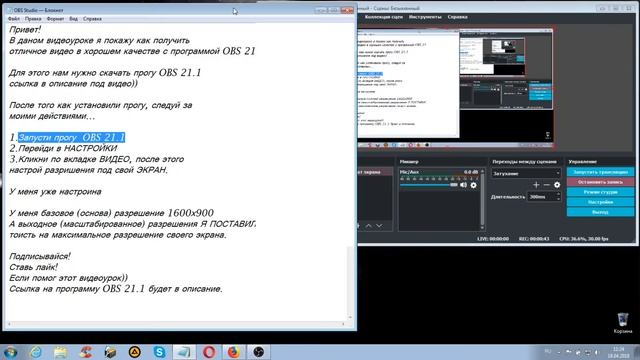Open OBS Справка menu
This screenshot has height=360, width=640.
point(457,17)
